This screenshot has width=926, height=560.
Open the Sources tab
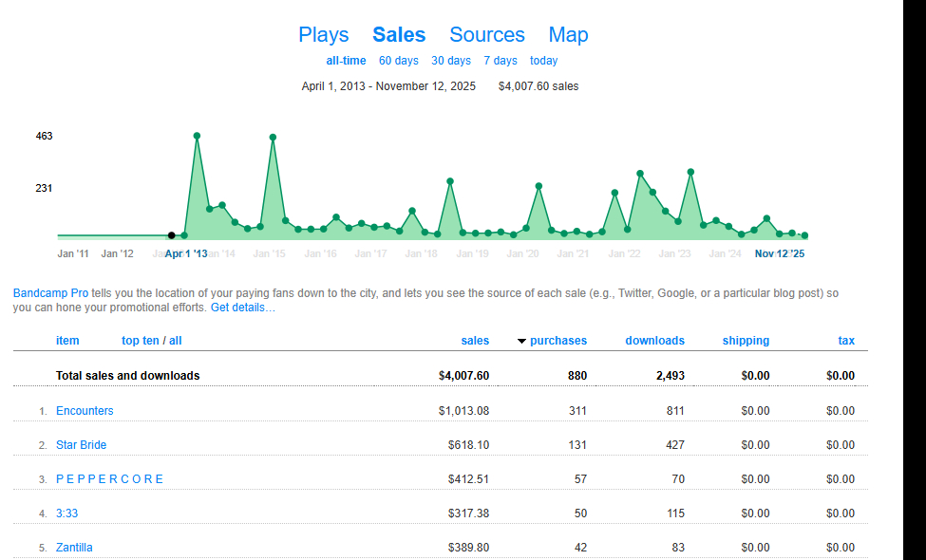[486, 35]
